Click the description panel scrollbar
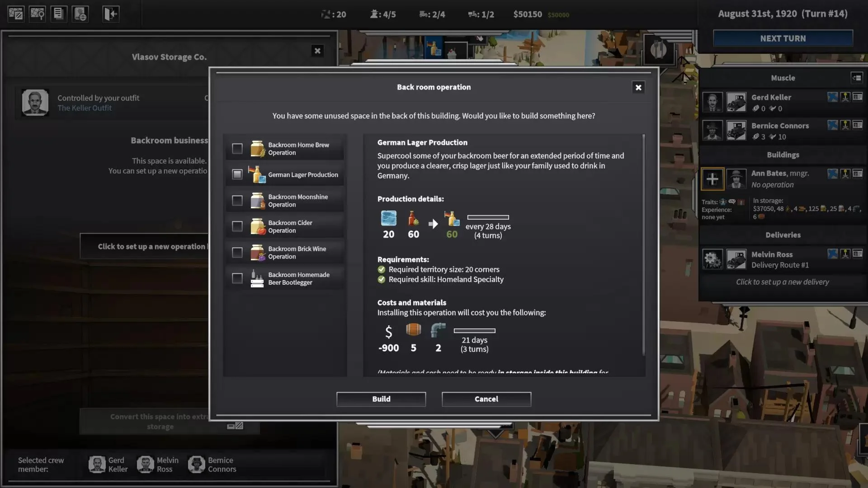Screen dimensions: 868x488 coord(643,244)
